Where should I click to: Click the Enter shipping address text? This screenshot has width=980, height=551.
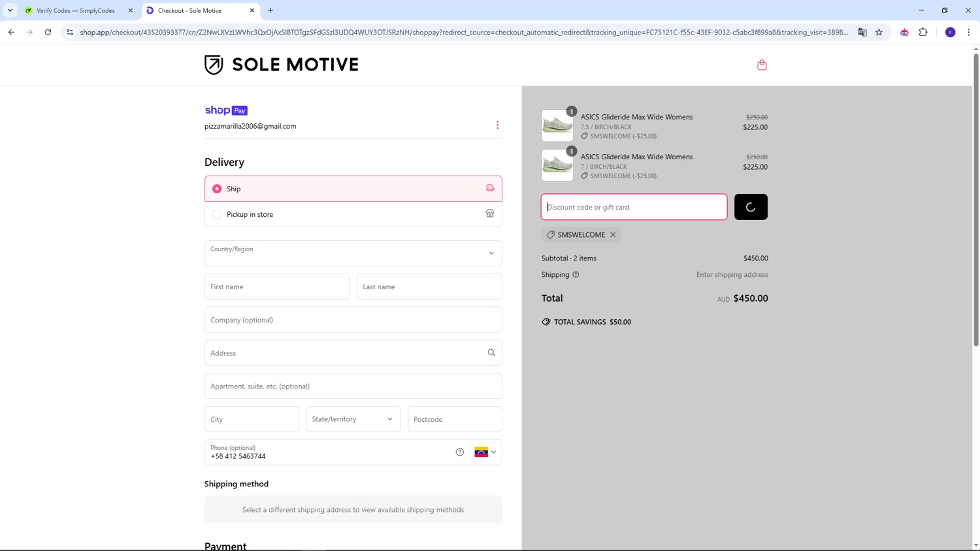pyautogui.click(x=732, y=274)
